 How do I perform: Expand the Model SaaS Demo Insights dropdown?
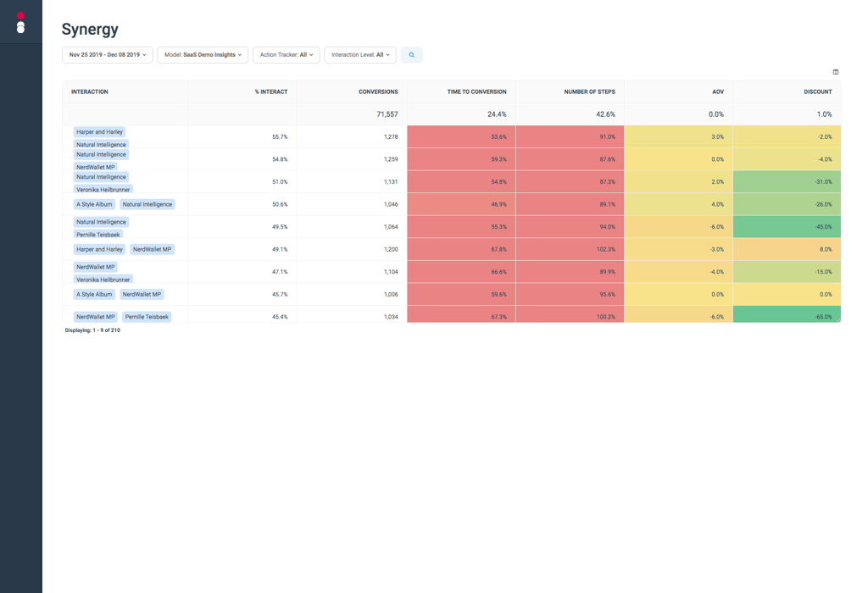pos(203,55)
